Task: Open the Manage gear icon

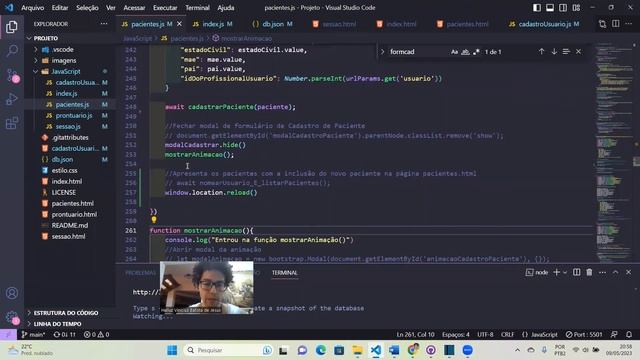Action: 12,317
